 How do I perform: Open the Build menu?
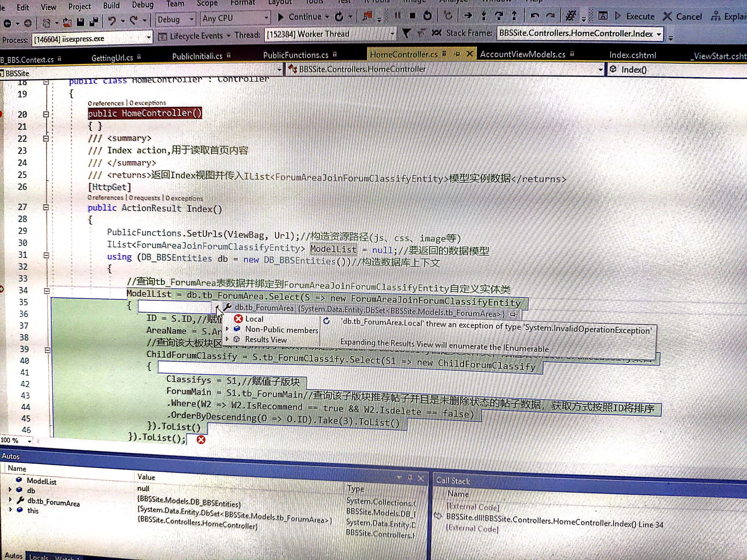click(111, 6)
